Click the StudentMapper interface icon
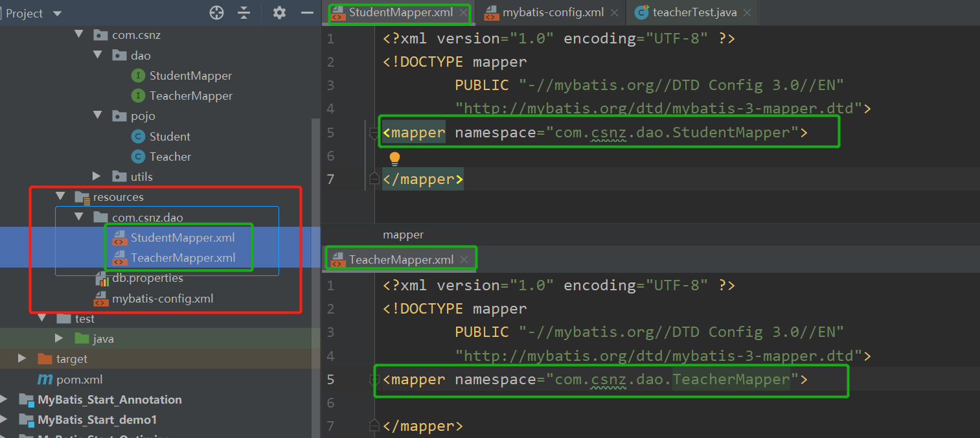980x438 pixels. tap(138, 76)
